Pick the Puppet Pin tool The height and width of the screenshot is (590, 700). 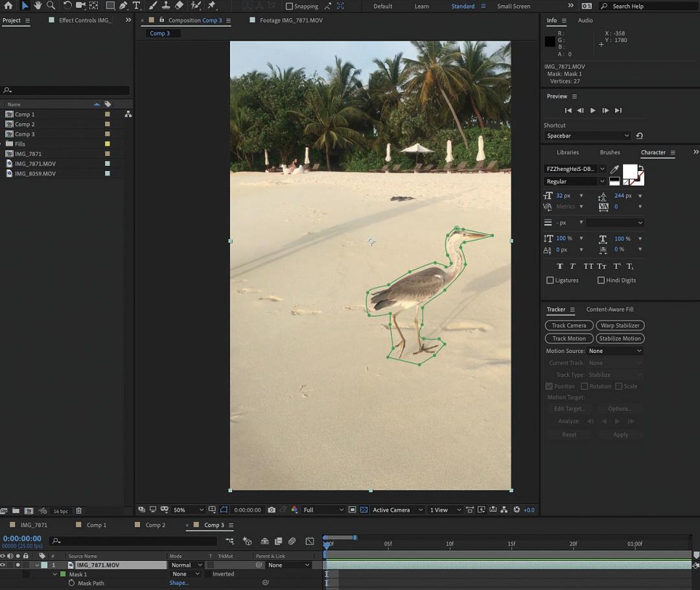[x=211, y=6]
